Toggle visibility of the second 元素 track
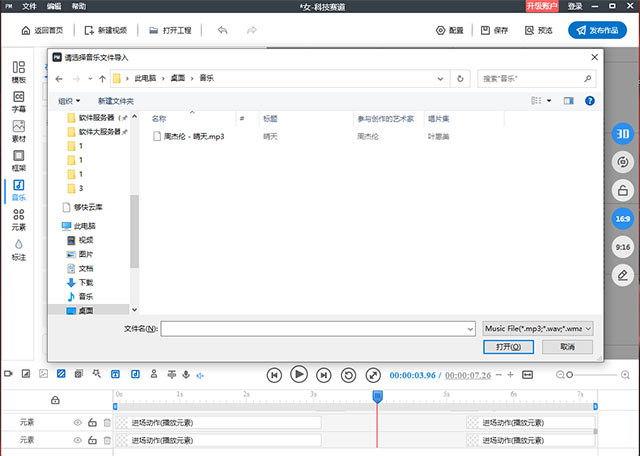 click(x=77, y=439)
